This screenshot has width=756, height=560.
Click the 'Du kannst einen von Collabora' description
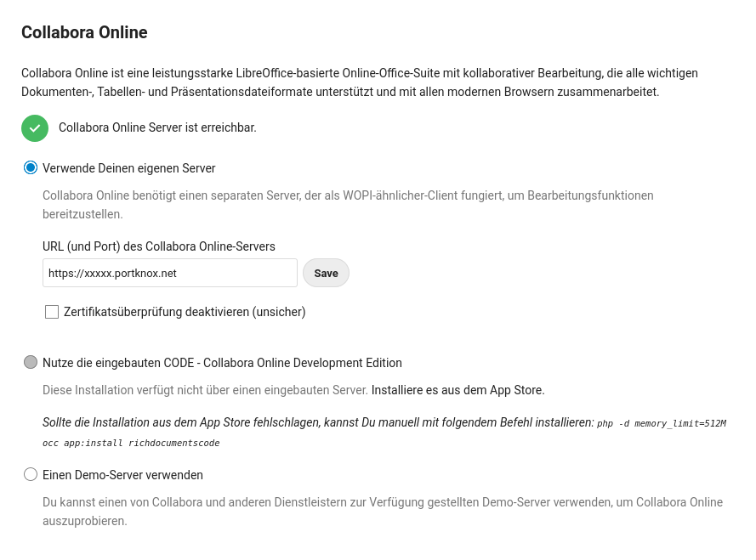(x=383, y=512)
